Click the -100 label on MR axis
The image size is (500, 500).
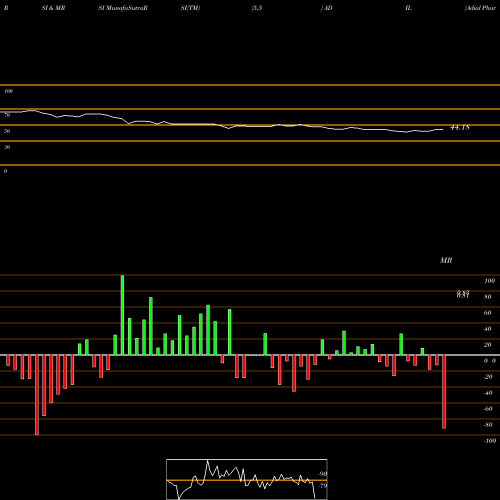(x=490, y=441)
